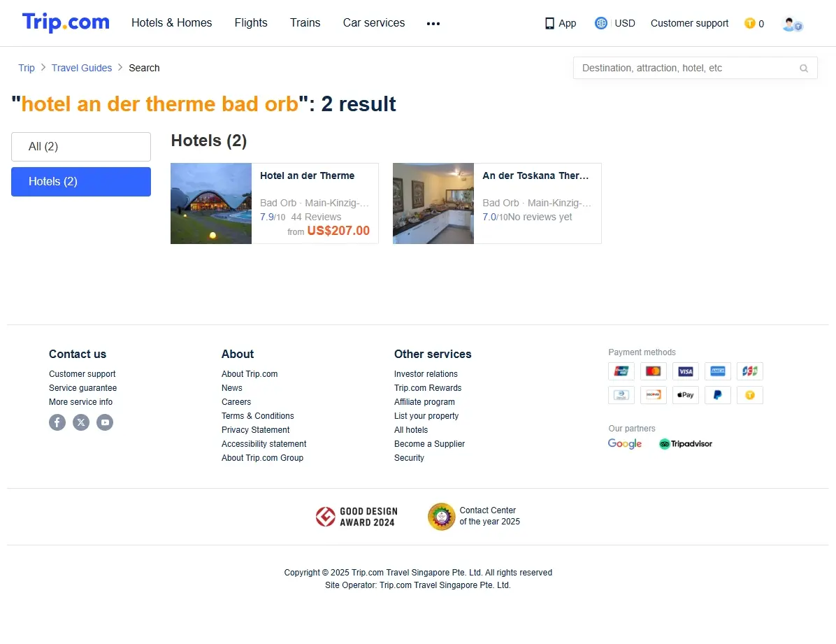The width and height of the screenshot is (836, 644).
Task: Open the Security link
Action: click(x=409, y=457)
